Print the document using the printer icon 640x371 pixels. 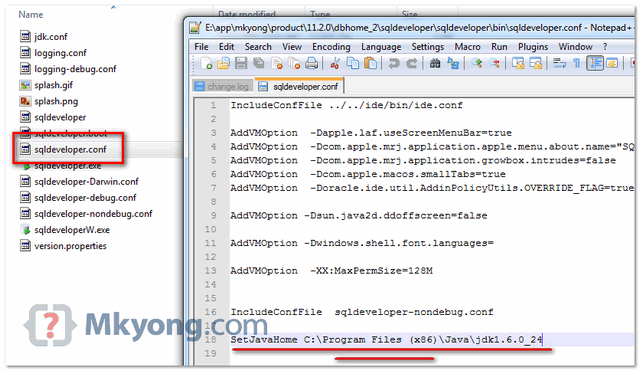(312, 63)
